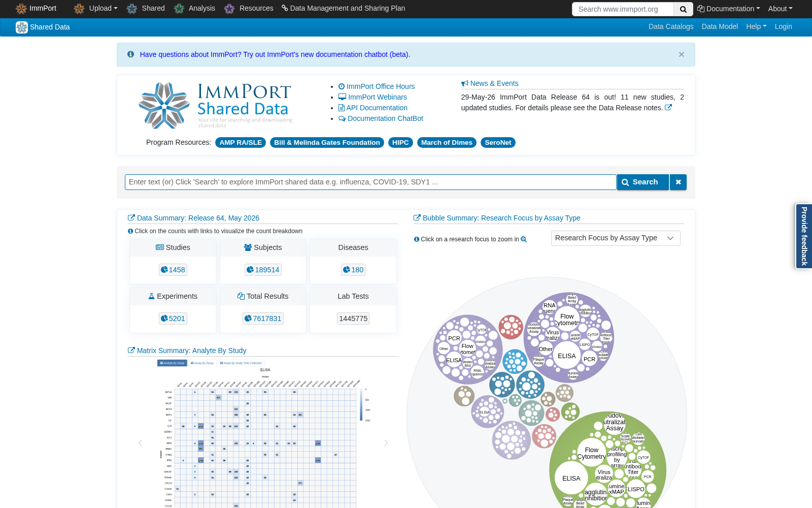Open the Provide feedback side tab
Image resolution: width=812 pixels, height=508 pixels.
(x=804, y=236)
